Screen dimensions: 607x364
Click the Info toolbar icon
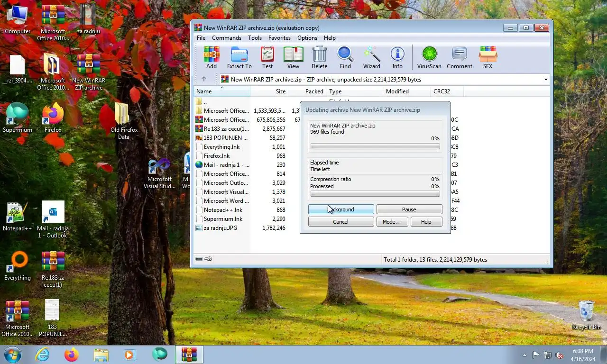tap(397, 58)
